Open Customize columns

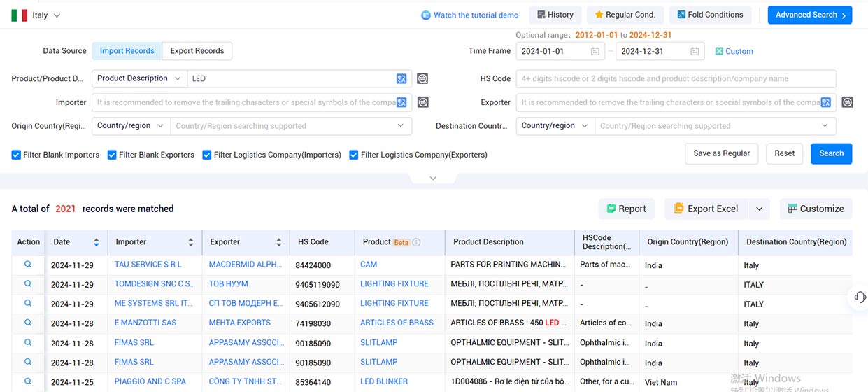point(816,209)
